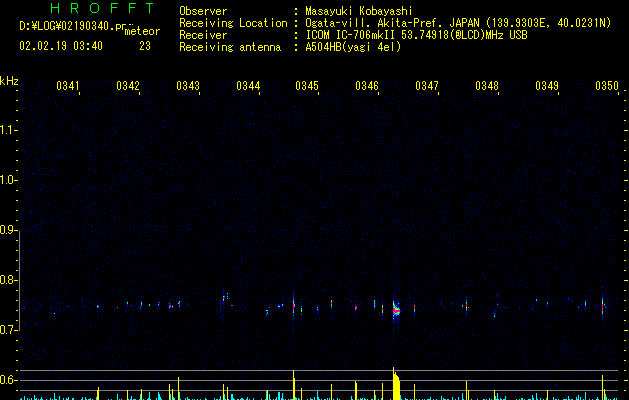Click the 0.8 kHz frequency label
Screen dimensions: 629x400
point(8,280)
